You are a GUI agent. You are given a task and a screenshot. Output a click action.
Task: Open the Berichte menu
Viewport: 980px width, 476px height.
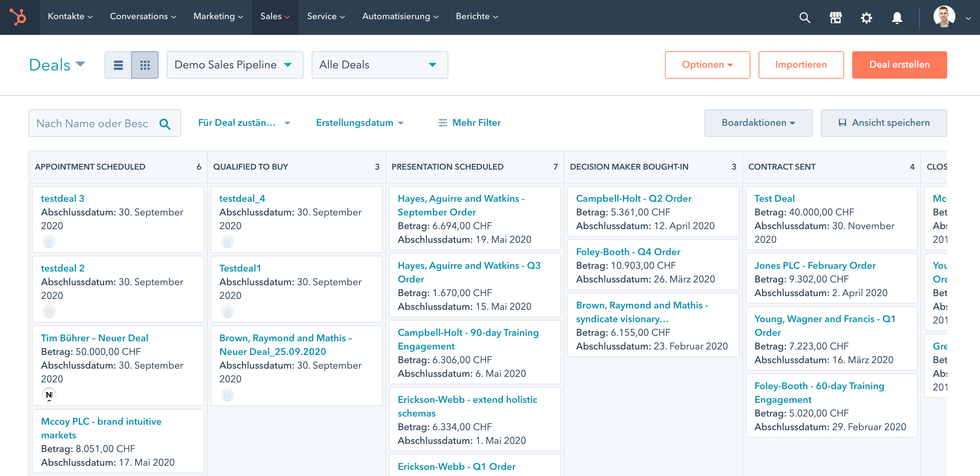tap(477, 16)
